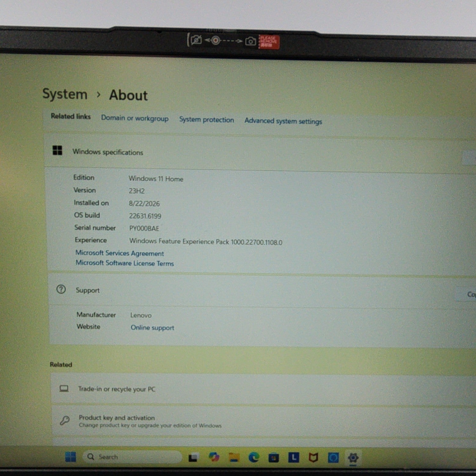Open Advanced system settings link

point(283,121)
